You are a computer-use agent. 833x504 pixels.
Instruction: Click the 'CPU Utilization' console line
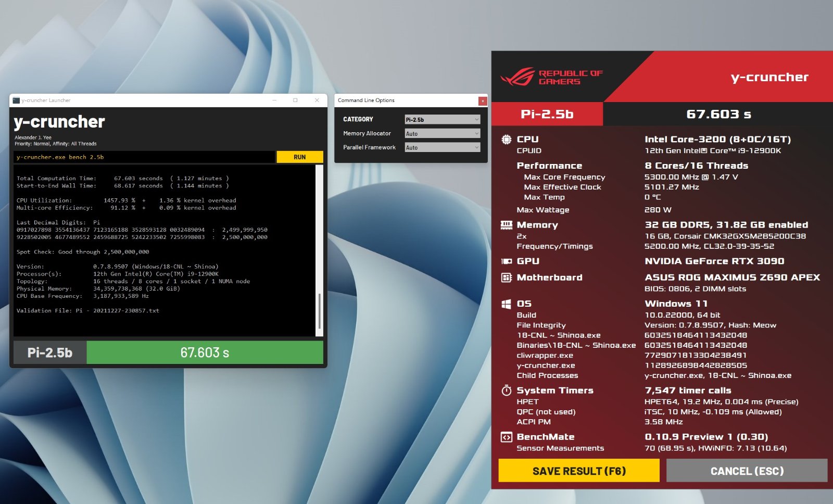(127, 200)
